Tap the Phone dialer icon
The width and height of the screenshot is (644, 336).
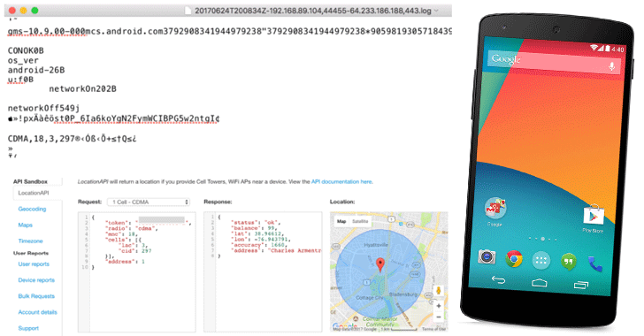point(594,263)
